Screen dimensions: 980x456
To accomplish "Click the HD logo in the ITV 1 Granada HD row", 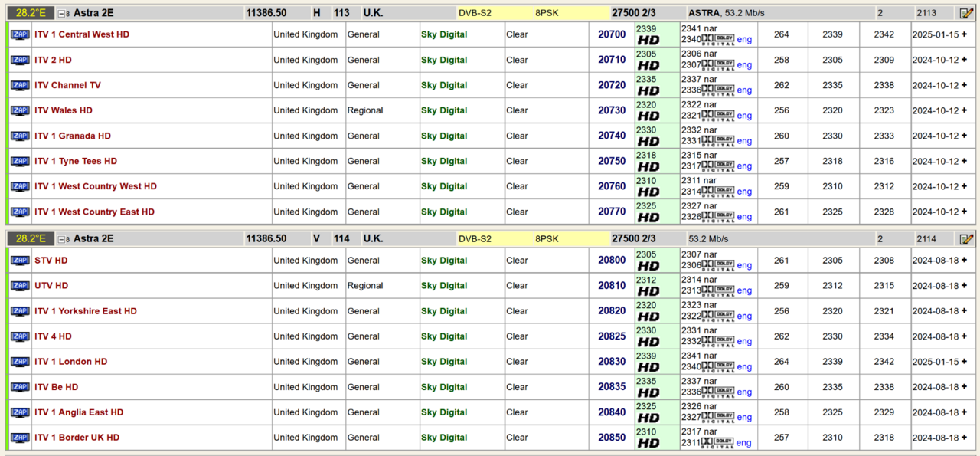I will click(x=648, y=142).
